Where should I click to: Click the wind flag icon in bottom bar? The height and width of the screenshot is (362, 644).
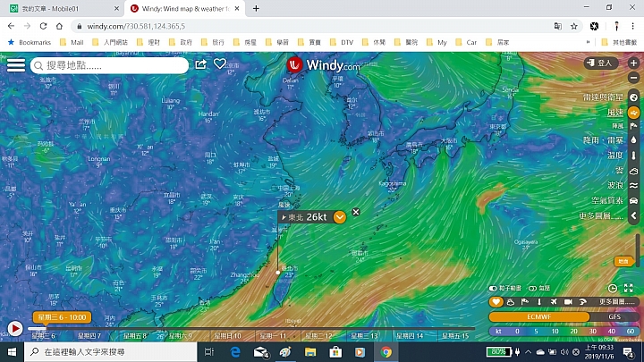click(x=525, y=302)
